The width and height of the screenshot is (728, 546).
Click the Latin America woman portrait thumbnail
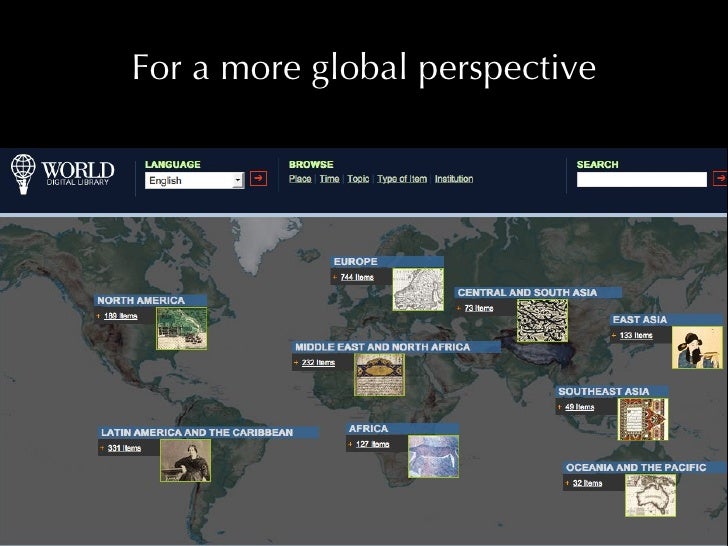pos(185,461)
